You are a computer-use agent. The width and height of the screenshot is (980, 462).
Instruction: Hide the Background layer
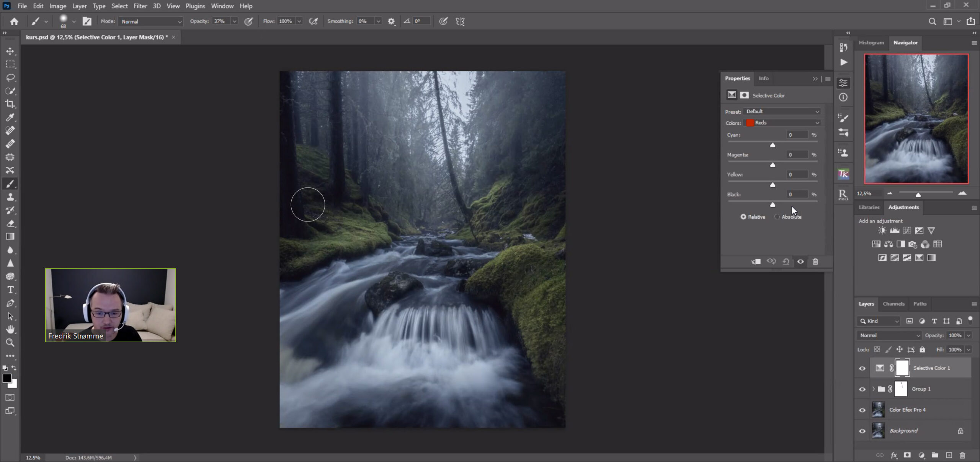[x=862, y=431]
